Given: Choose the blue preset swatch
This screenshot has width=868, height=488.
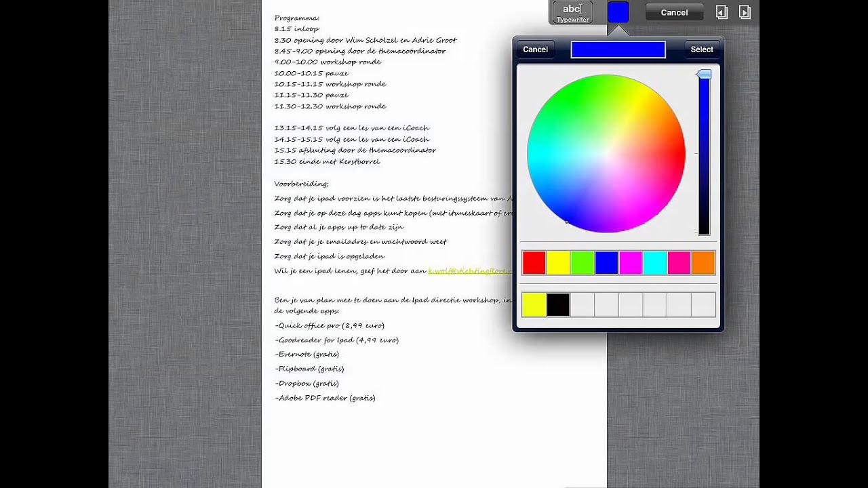Looking at the screenshot, I should pyautogui.click(x=606, y=263).
